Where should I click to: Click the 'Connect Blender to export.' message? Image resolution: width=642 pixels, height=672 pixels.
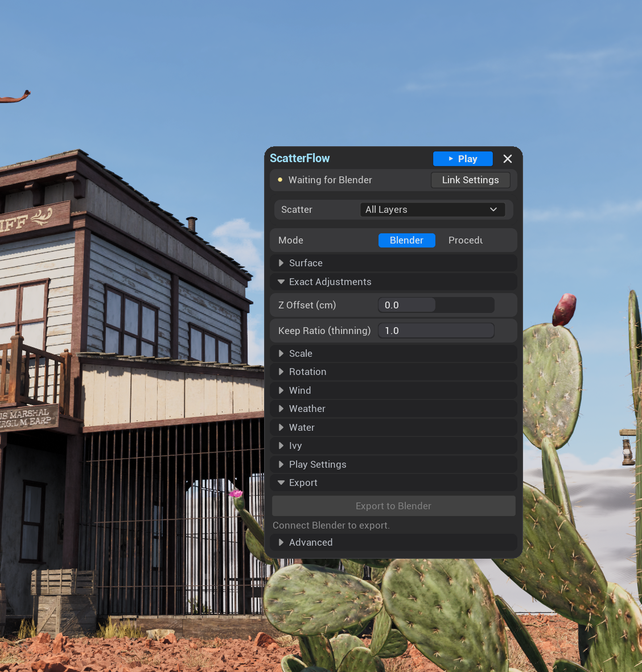pos(331,525)
